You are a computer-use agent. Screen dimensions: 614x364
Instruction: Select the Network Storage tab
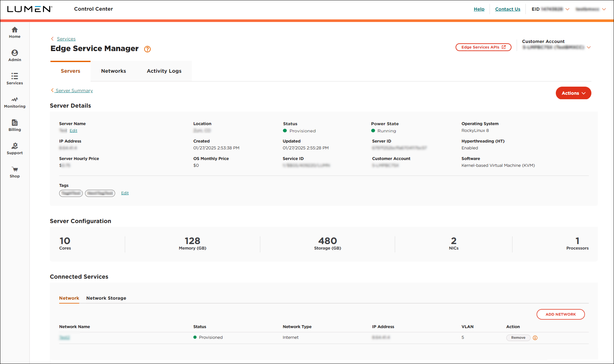tap(106, 298)
